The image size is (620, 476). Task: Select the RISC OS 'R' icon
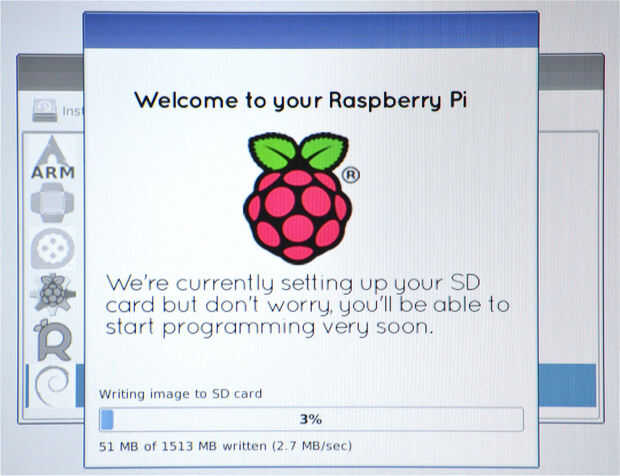click(53, 340)
